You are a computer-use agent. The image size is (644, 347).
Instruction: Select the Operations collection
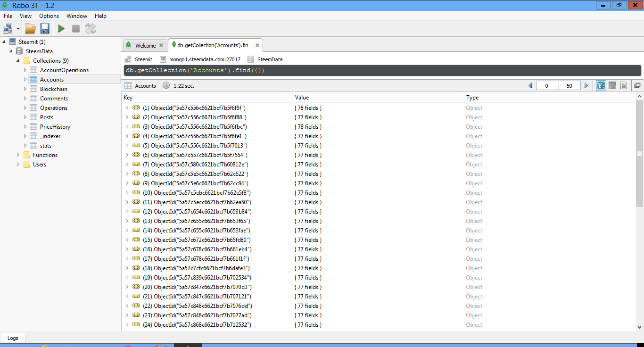click(54, 108)
